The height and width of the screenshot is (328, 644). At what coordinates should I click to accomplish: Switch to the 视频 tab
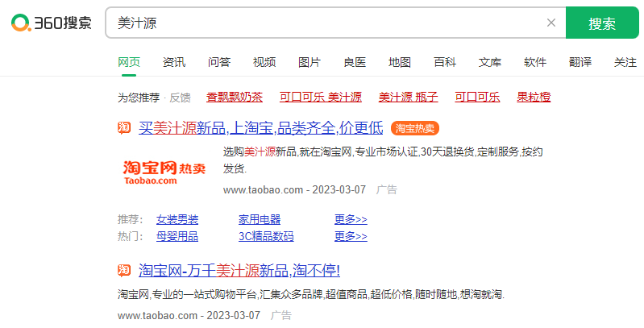pos(264,62)
